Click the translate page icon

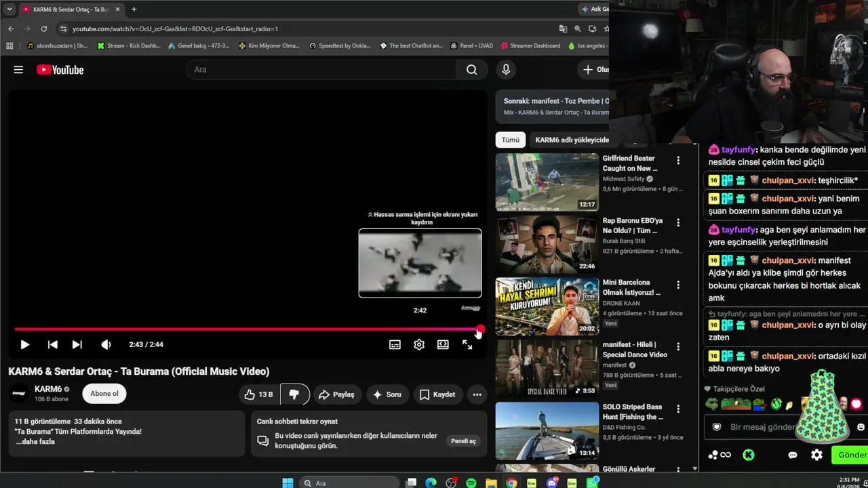pos(563,28)
